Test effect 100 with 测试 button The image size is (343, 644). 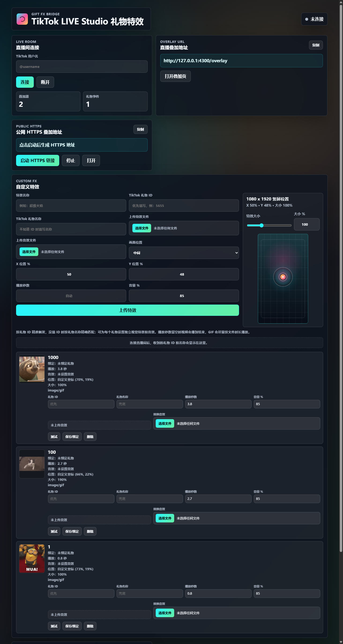click(x=54, y=532)
